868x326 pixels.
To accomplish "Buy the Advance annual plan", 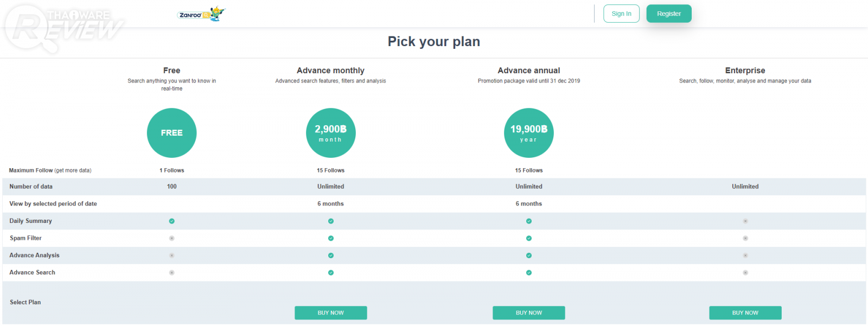I will tap(529, 313).
